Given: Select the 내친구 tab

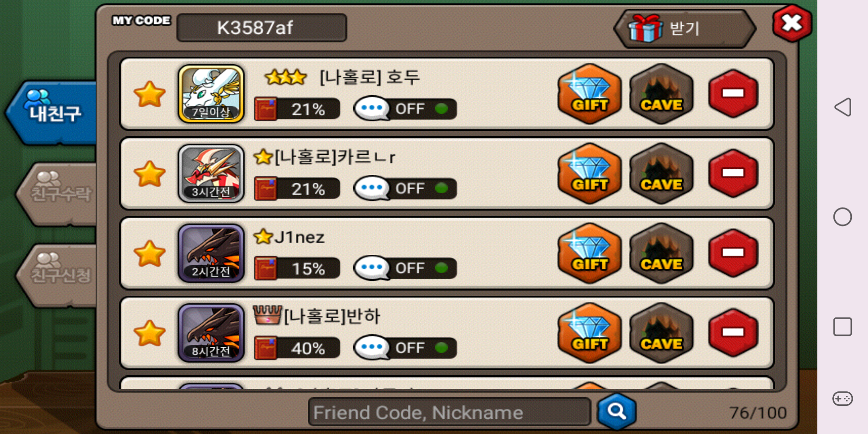Looking at the screenshot, I should (51, 113).
